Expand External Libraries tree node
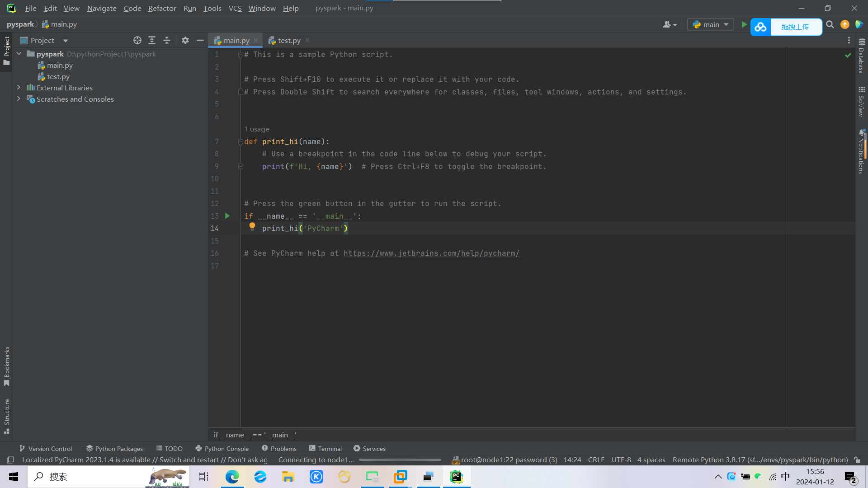The height and width of the screenshot is (488, 868). pyautogui.click(x=19, y=88)
